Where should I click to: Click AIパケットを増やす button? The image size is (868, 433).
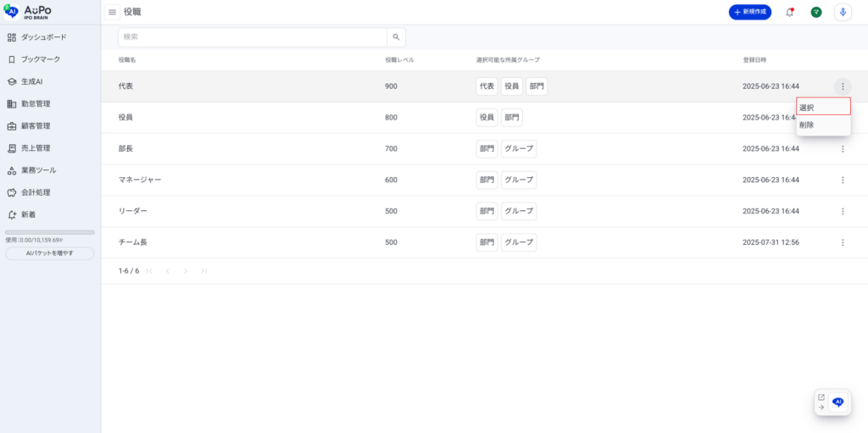50,253
